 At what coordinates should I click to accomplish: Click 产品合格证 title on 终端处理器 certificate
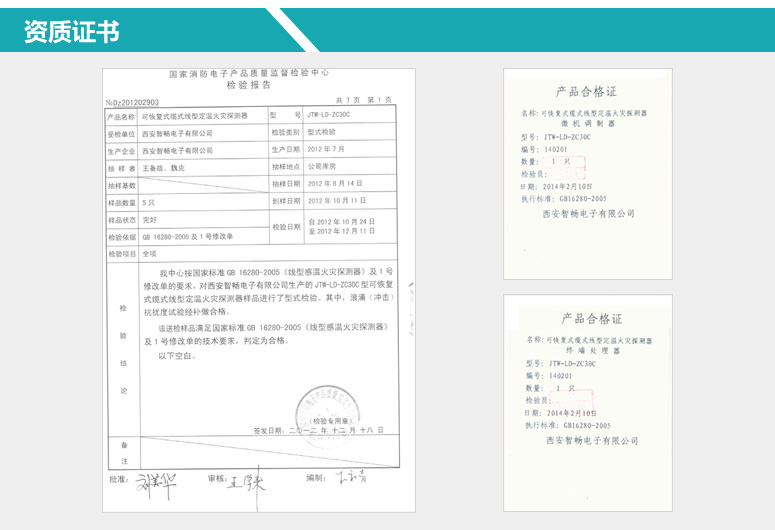590,318
